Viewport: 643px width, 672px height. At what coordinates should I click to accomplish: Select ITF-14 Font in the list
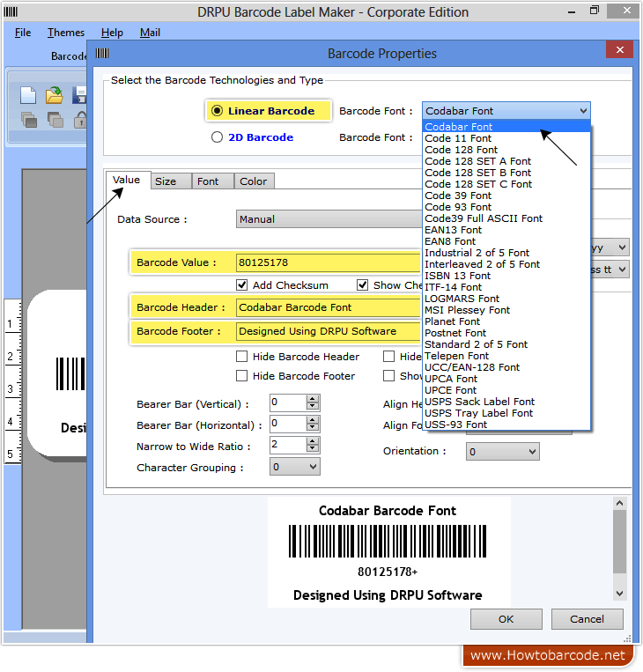506,287
